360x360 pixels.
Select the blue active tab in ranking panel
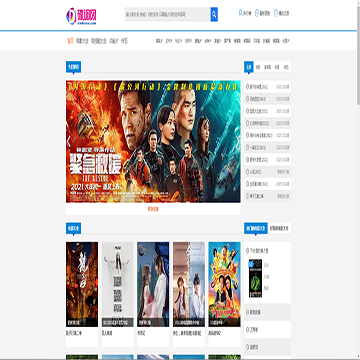(249, 67)
